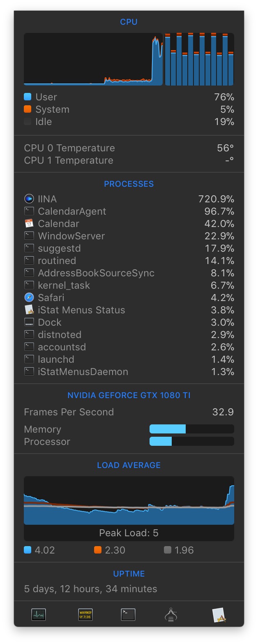Select the WindowServer process entry
Viewport: 258px width, 644px height.
[129, 236]
